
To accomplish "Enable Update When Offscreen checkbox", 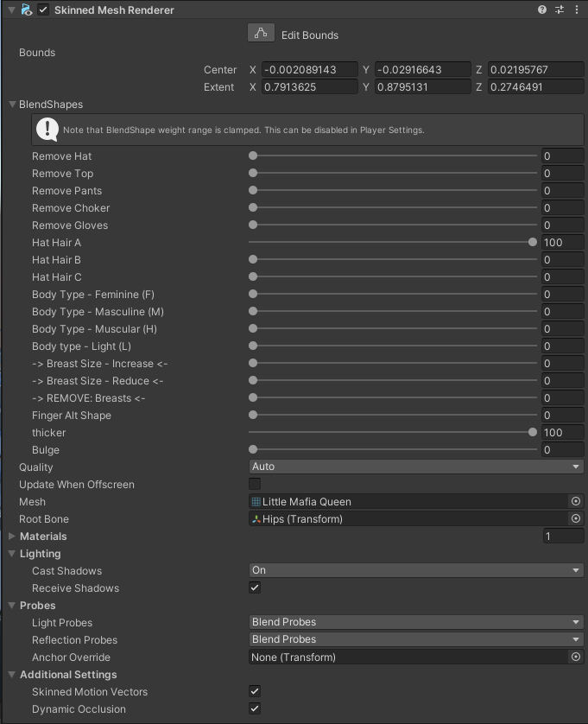I will click(255, 484).
